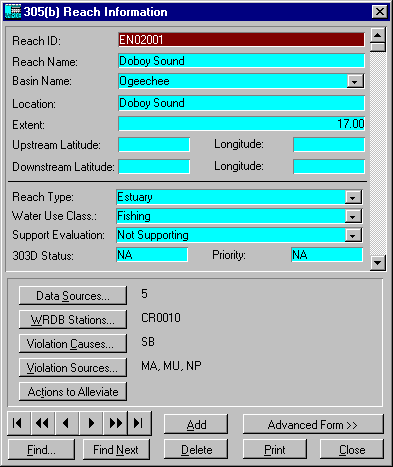Click the data sources value 5
This screenshot has height=467, width=393.
click(x=144, y=294)
